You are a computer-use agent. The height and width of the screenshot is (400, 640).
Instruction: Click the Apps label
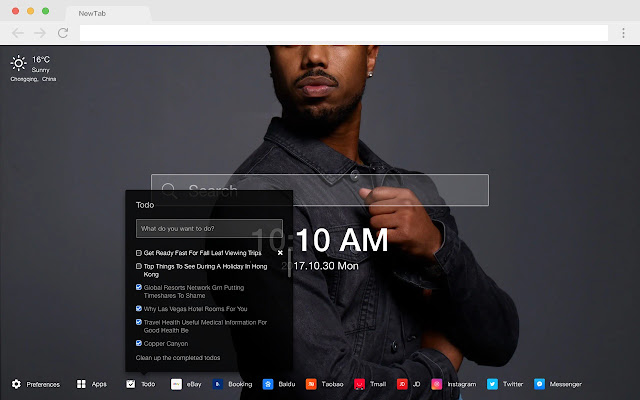click(99, 384)
